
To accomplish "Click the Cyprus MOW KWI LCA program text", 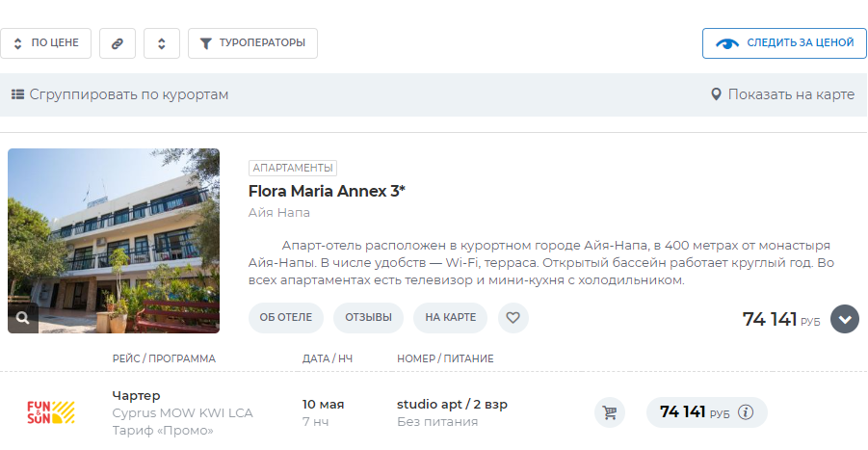I will 183,413.
